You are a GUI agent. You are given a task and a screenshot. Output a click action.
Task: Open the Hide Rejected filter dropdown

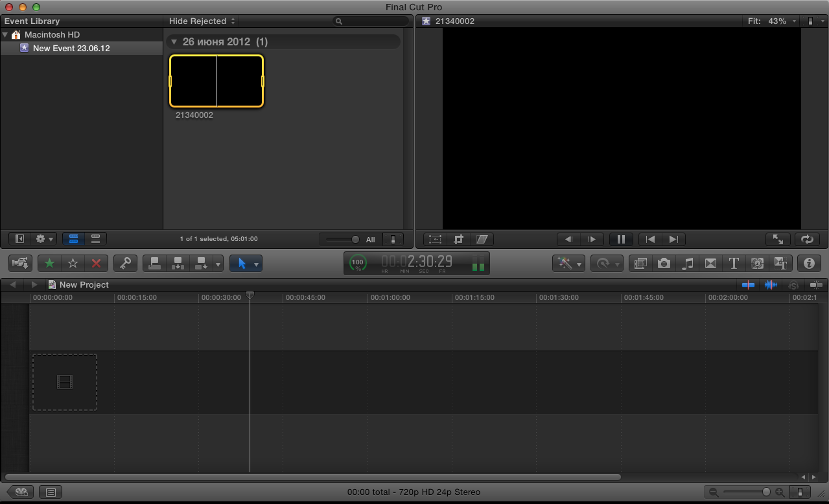(202, 21)
